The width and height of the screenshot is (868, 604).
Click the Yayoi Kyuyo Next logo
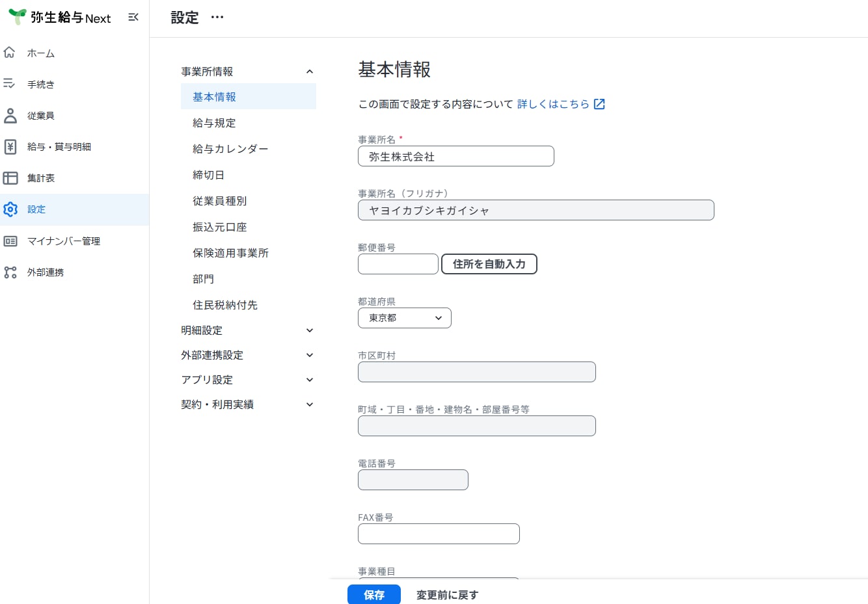(x=60, y=18)
